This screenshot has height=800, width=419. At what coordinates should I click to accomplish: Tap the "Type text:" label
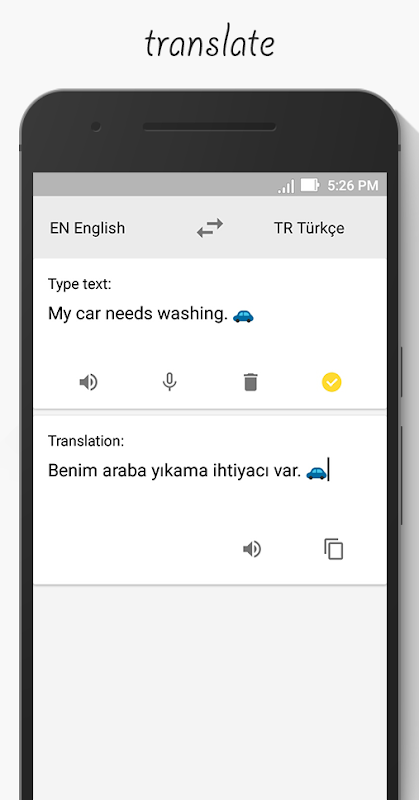(x=80, y=285)
